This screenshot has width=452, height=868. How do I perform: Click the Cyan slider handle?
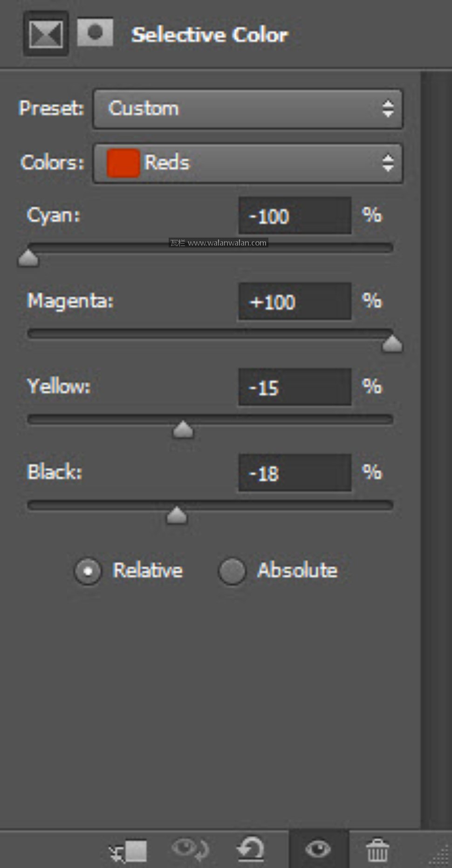click(28, 259)
